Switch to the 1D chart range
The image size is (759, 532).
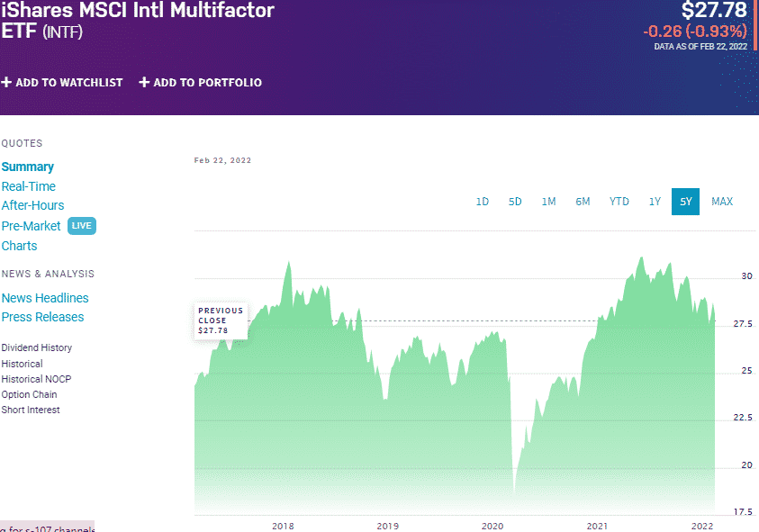click(x=482, y=202)
